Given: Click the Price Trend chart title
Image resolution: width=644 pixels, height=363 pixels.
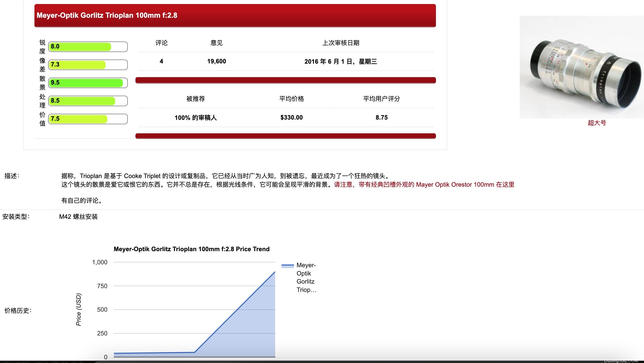Looking at the screenshot, I should pos(192,249).
